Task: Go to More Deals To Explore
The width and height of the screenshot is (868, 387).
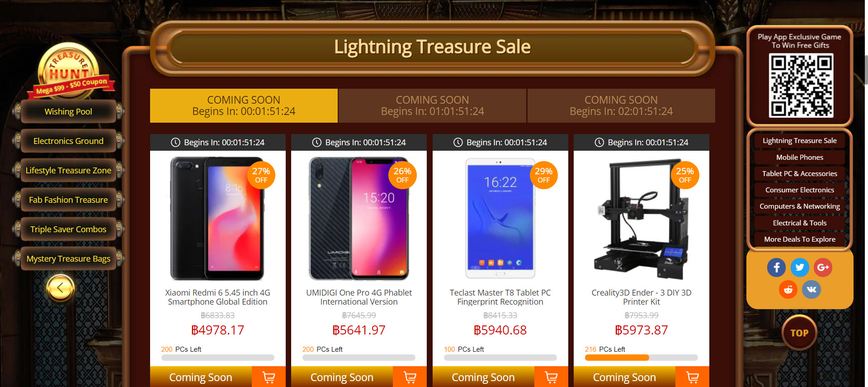Action: tap(799, 239)
